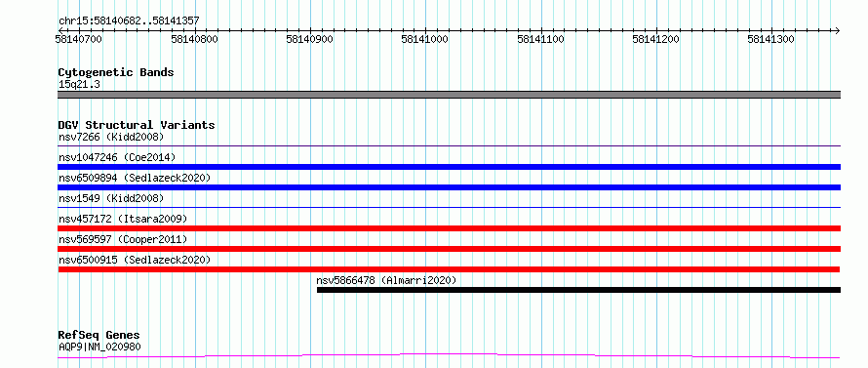Open the AQP9|NM_020980 gene label
Viewport: 868px width, 368px height.
(99, 348)
